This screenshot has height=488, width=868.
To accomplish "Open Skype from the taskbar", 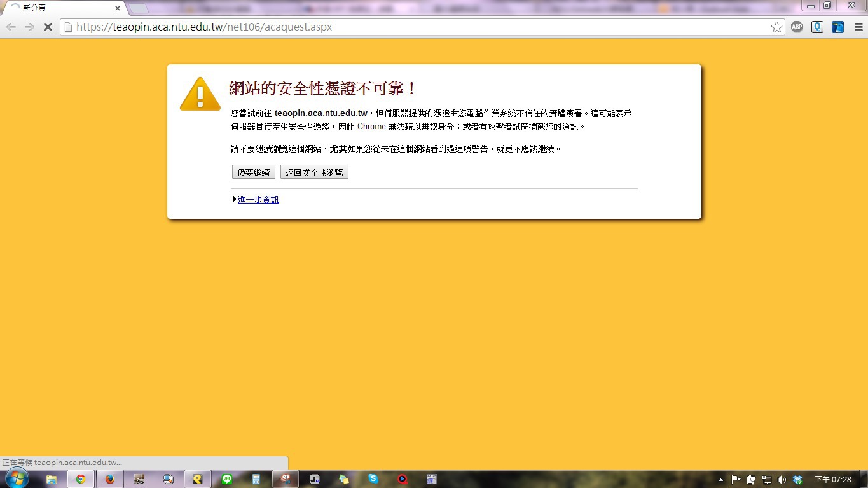I will pyautogui.click(x=373, y=479).
